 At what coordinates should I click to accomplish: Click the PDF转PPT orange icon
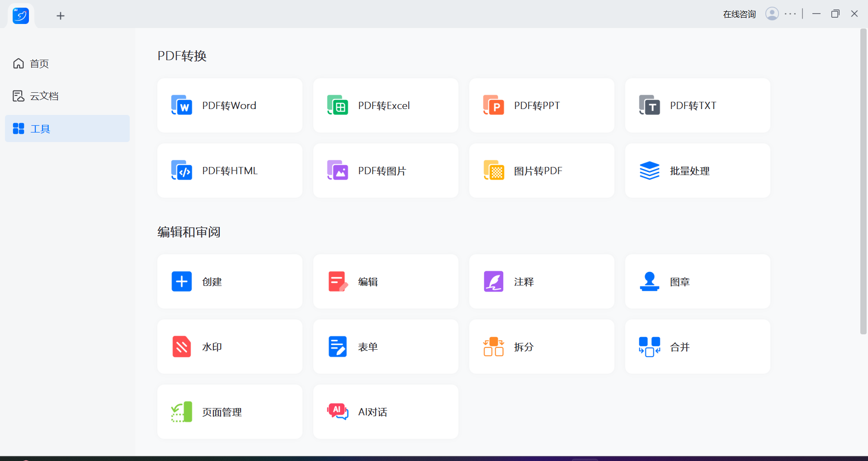[494, 105]
